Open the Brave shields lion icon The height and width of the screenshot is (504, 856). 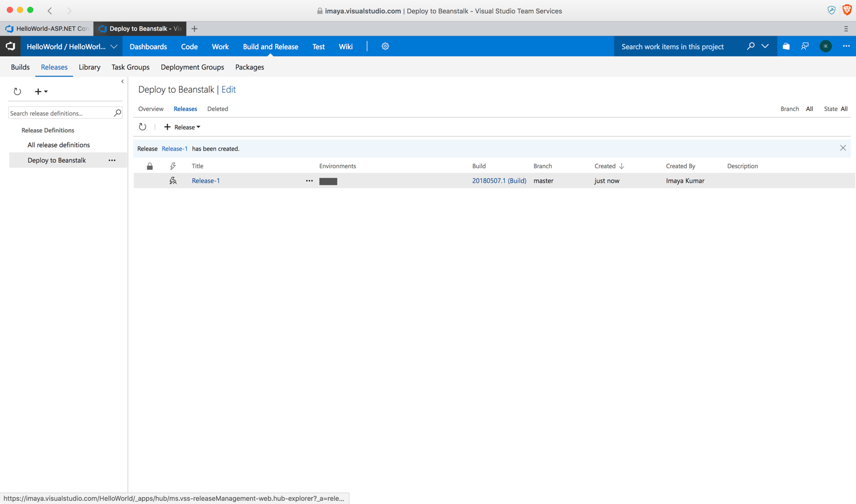click(847, 10)
